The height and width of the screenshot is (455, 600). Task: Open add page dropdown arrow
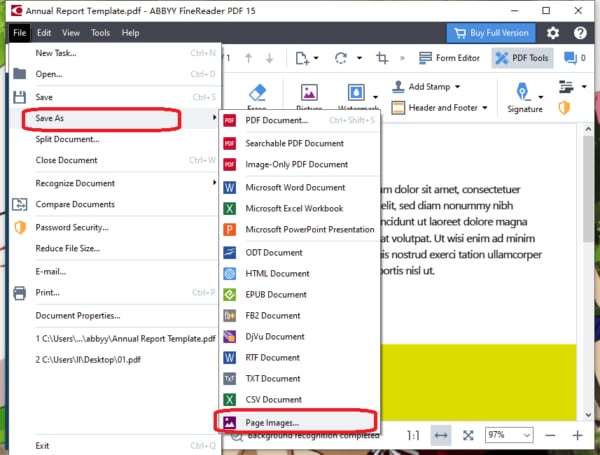point(316,58)
